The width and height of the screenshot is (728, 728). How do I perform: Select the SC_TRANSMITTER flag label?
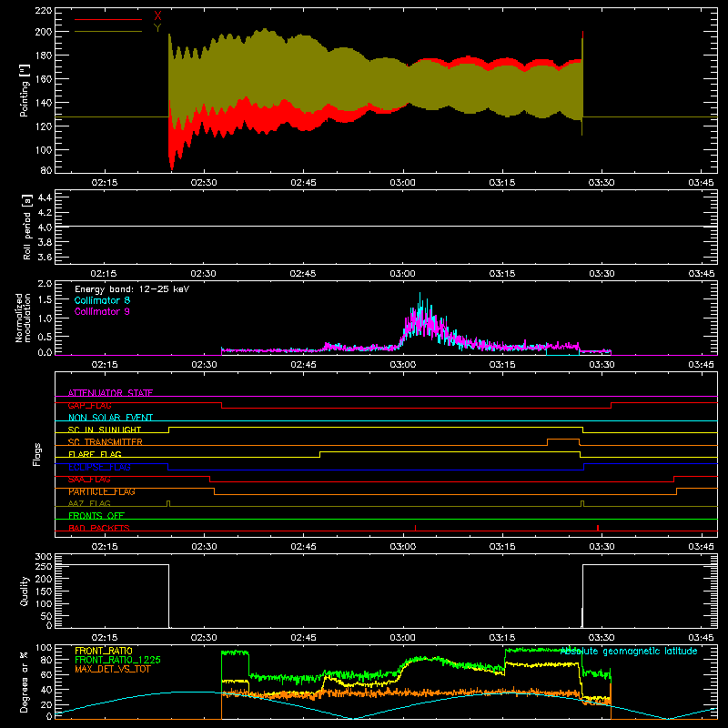tap(106, 442)
